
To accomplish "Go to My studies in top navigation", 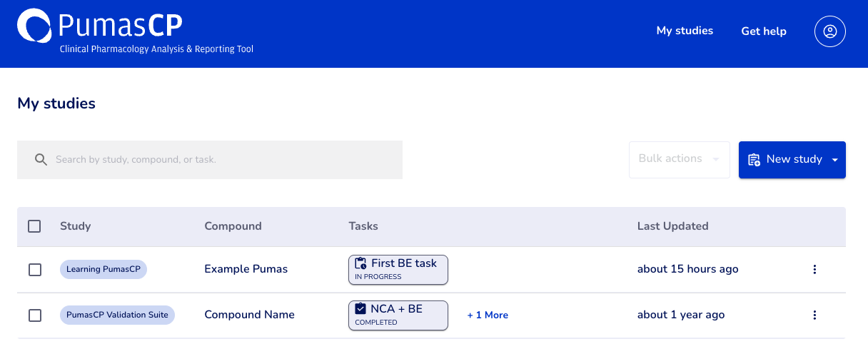I will click(685, 31).
